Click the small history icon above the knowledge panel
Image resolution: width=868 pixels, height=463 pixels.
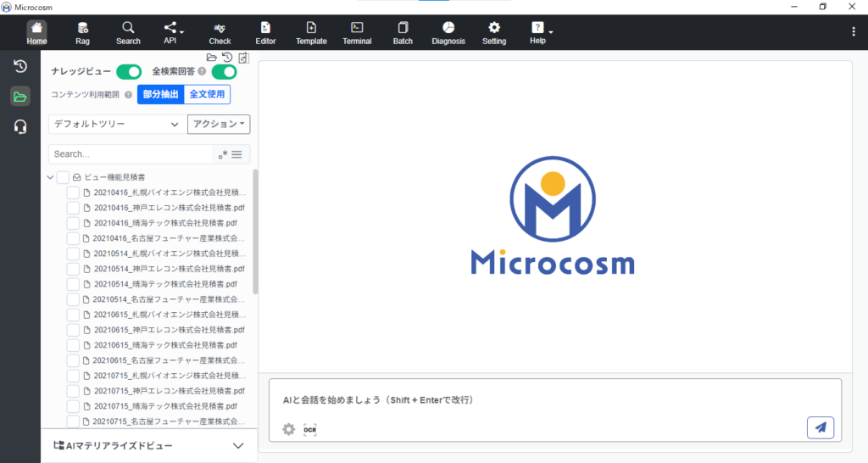(x=227, y=57)
